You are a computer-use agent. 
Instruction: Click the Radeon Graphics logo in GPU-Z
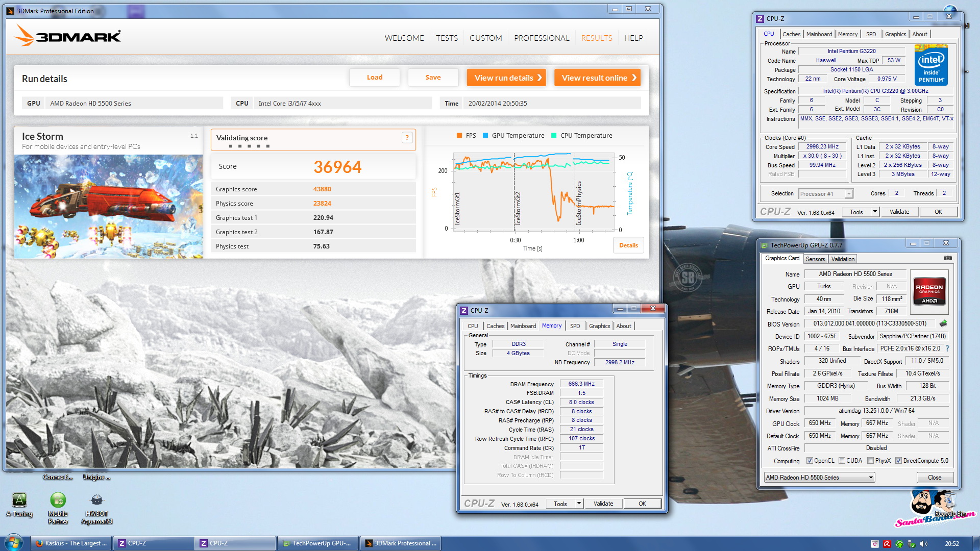(x=929, y=291)
